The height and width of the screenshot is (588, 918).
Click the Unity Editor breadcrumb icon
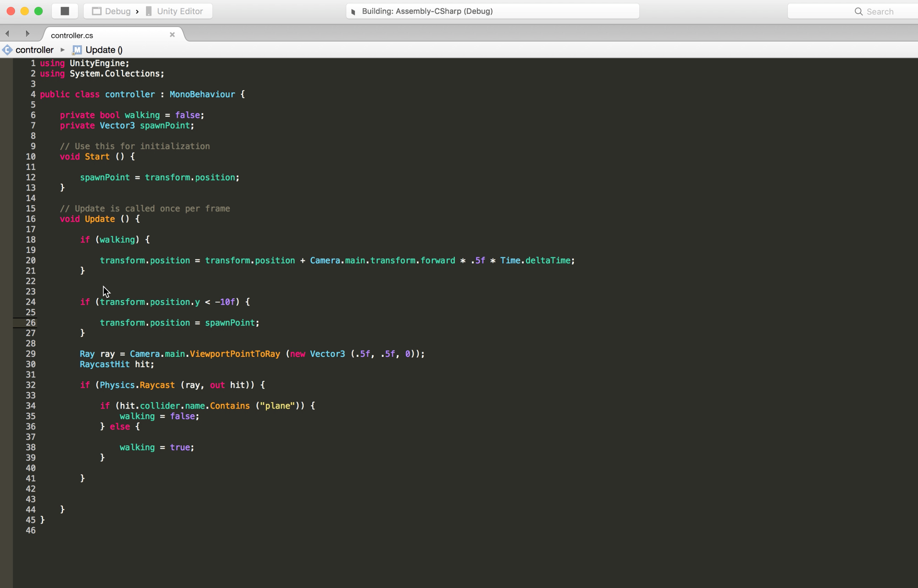tap(148, 11)
